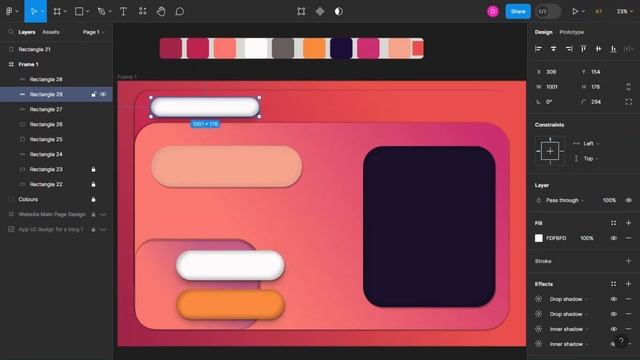Select the Pen tool

[x=101, y=11]
